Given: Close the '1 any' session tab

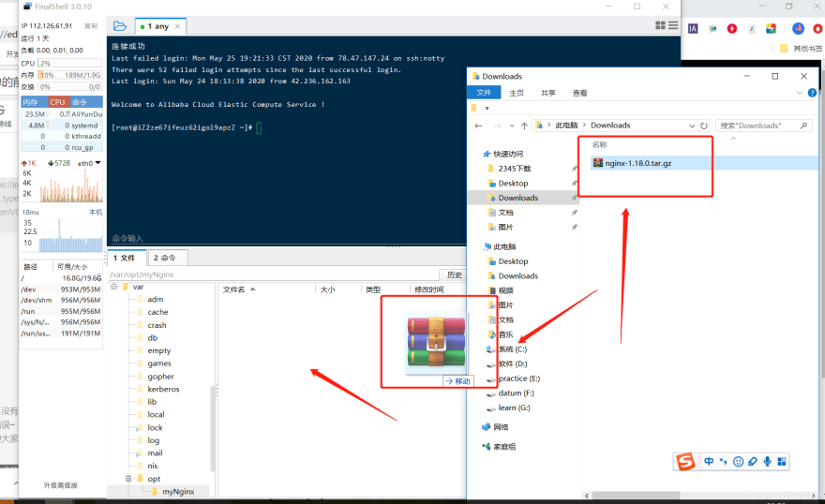Looking at the screenshot, I should pyautogui.click(x=178, y=26).
